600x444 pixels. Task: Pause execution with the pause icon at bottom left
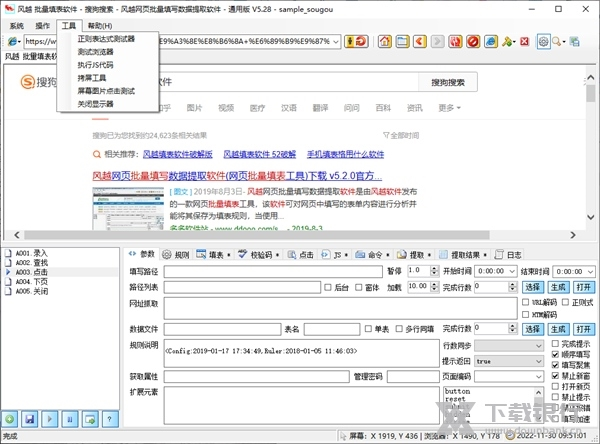tap(70, 419)
